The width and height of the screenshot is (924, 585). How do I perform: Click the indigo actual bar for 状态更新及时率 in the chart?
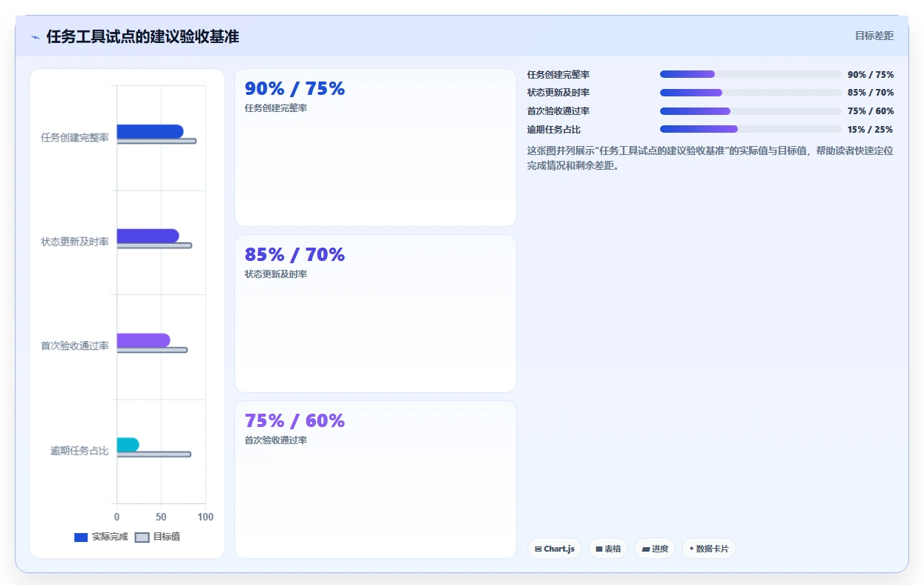pos(148,236)
